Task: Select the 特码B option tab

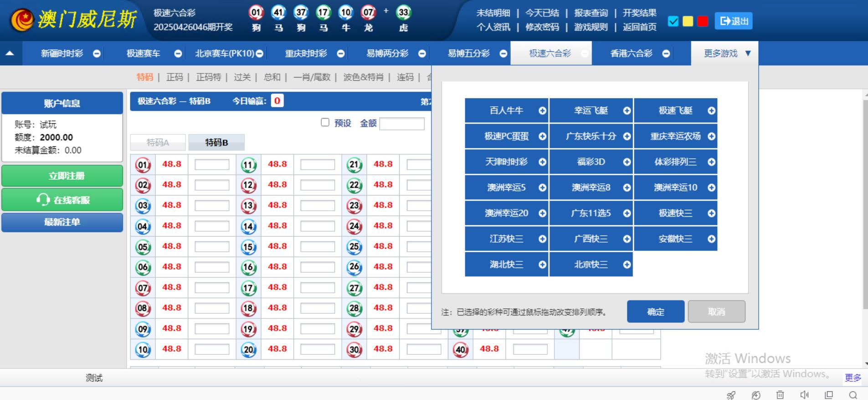Action: [216, 143]
